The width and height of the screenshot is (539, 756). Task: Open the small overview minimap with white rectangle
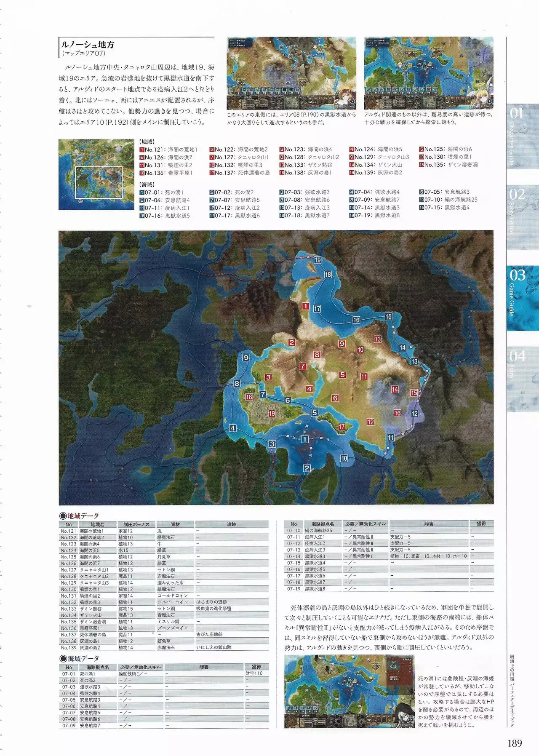[96, 174]
